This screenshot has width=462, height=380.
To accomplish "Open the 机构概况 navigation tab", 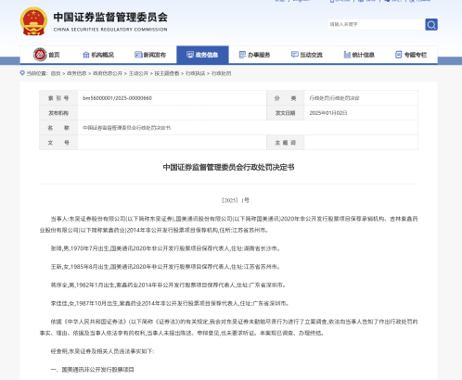I will [98, 55].
